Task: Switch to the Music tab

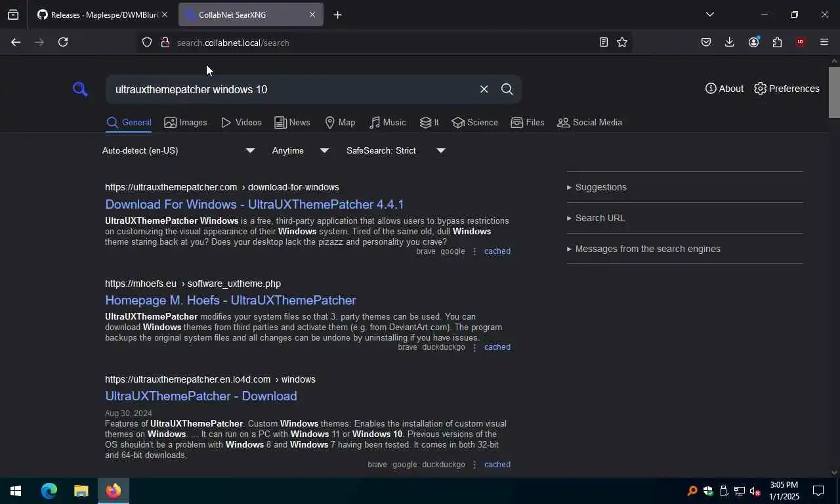Action: (x=387, y=123)
